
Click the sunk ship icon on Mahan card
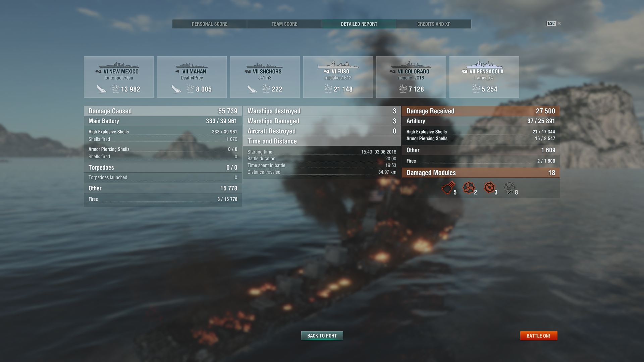coord(176,89)
